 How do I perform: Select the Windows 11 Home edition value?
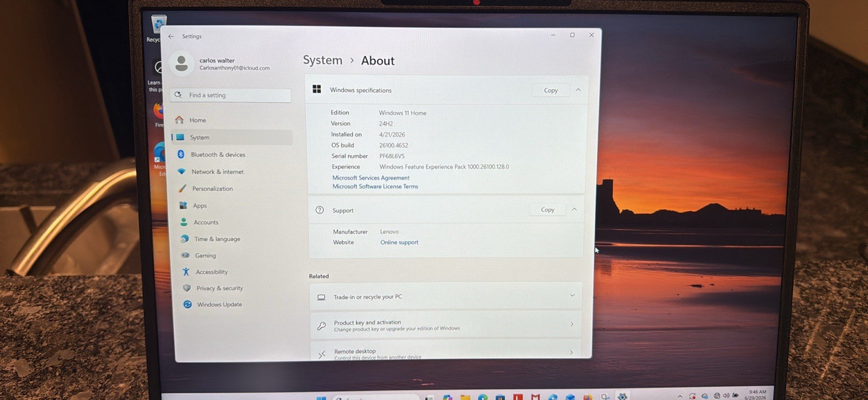[x=403, y=113]
